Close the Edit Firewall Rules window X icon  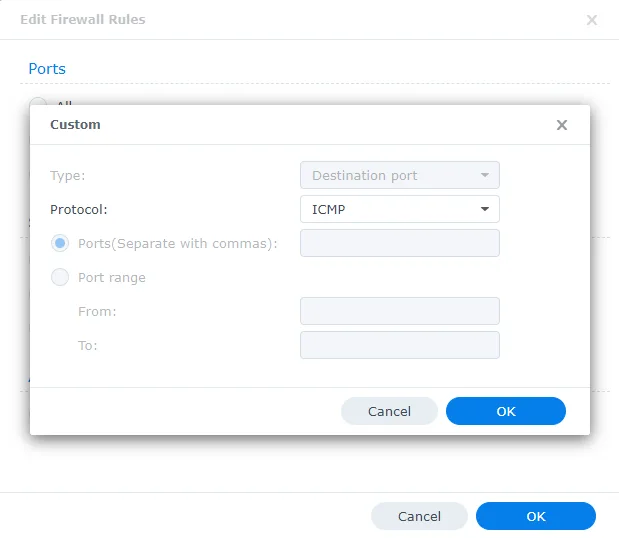591,20
